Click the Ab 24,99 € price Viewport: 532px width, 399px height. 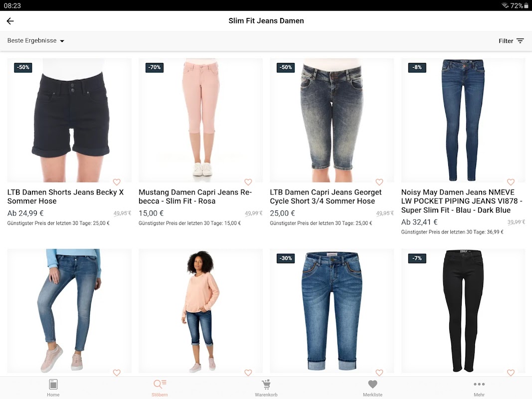tap(25, 213)
